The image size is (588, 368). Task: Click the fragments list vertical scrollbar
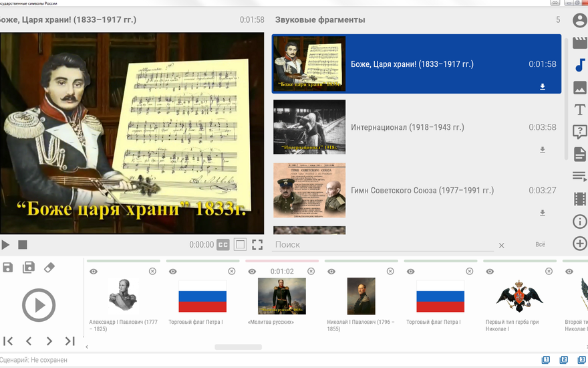point(566,98)
